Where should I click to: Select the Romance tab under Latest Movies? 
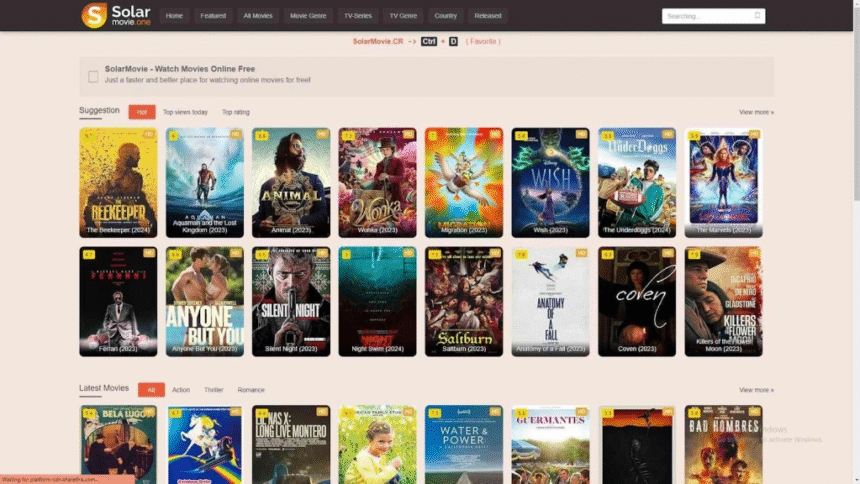251,390
